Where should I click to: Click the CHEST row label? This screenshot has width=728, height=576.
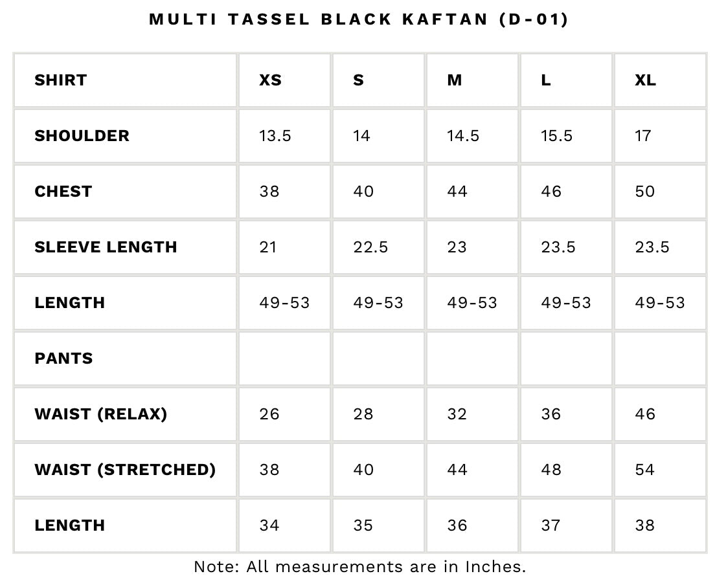(x=63, y=192)
